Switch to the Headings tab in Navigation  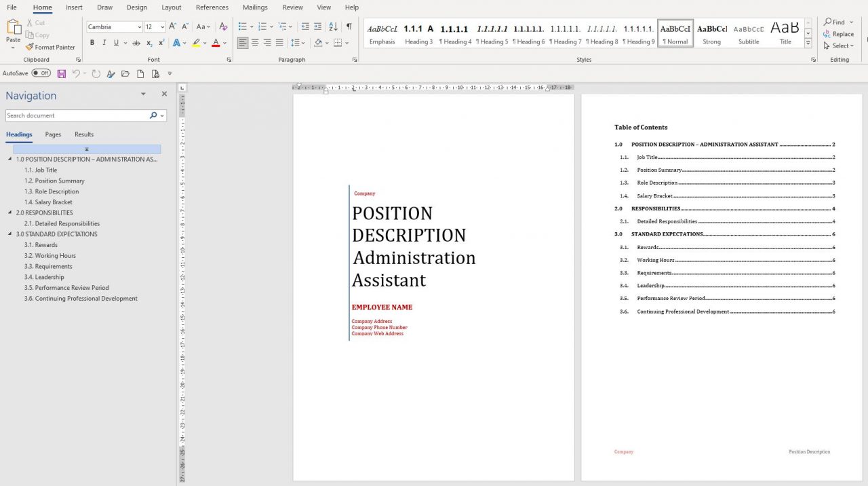point(18,134)
